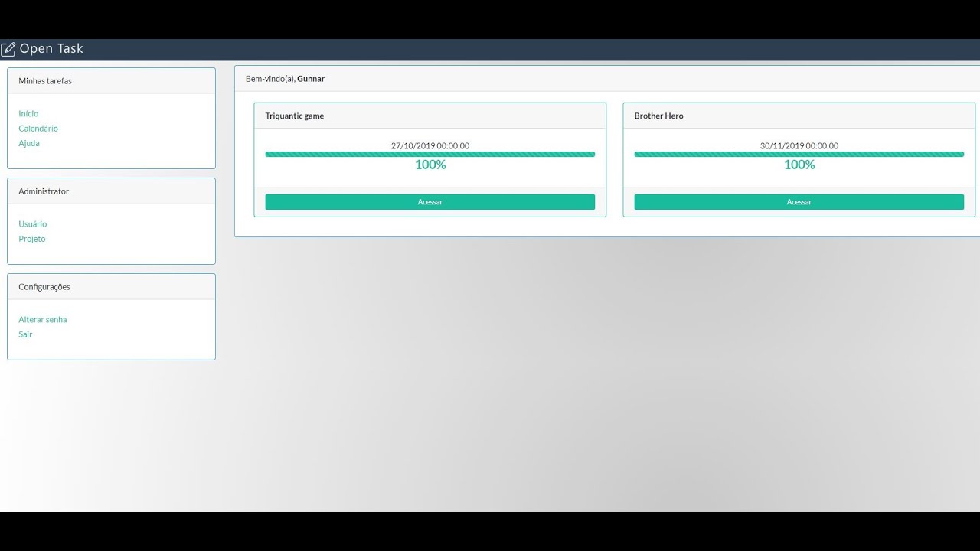
Task: Open the Calendário link
Action: tap(38, 129)
